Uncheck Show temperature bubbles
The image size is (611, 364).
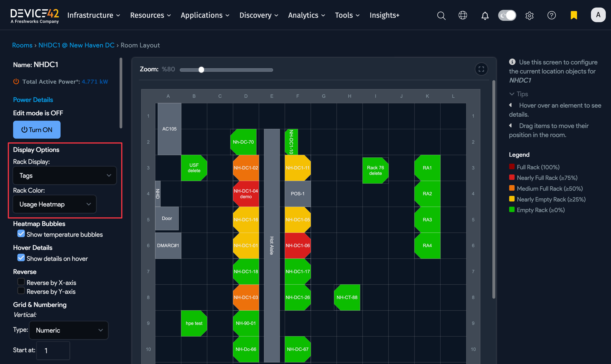point(21,234)
